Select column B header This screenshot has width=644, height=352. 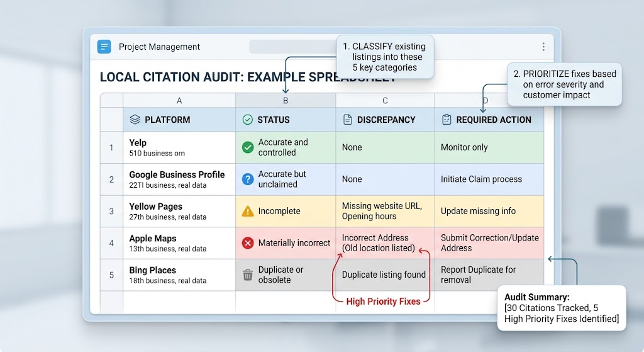pyautogui.click(x=286, y=101)
